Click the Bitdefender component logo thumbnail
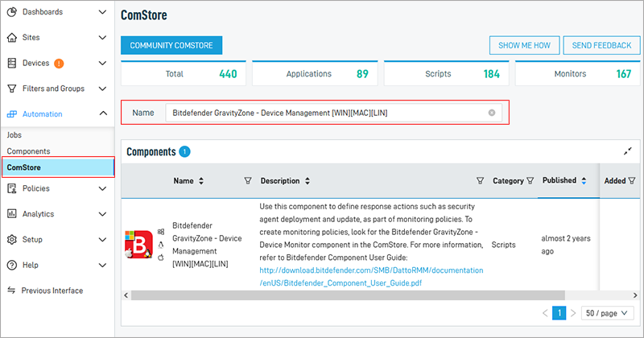The width and height of the screenshot is (644, 338). tap(138, 245)
